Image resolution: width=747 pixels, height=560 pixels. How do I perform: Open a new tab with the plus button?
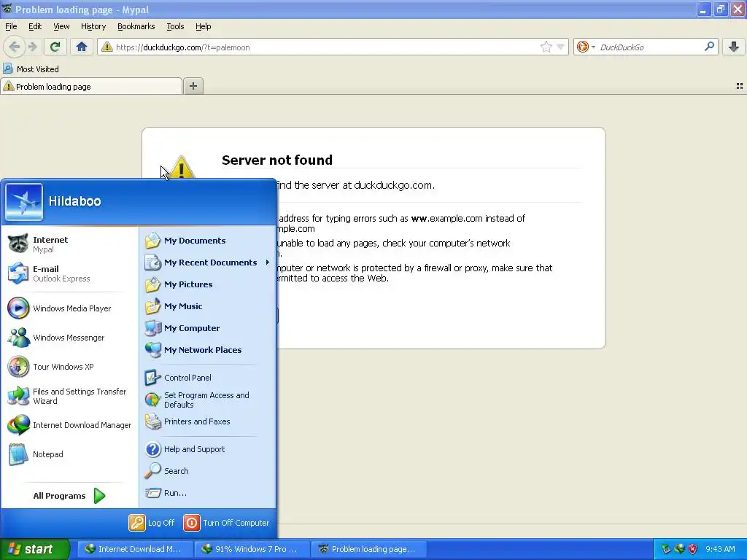[x=193, y=86]
